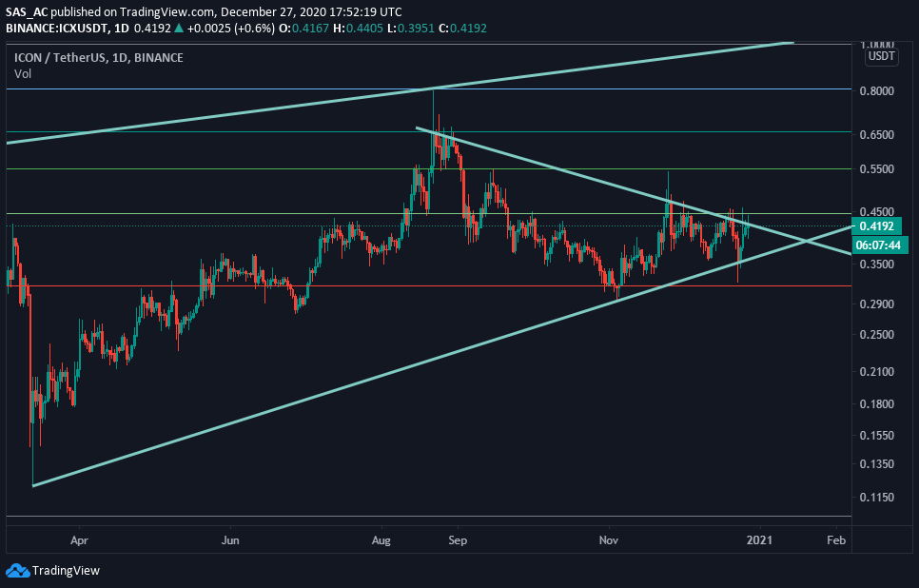Click the Jun label on time axis

[x=230, y=539]
